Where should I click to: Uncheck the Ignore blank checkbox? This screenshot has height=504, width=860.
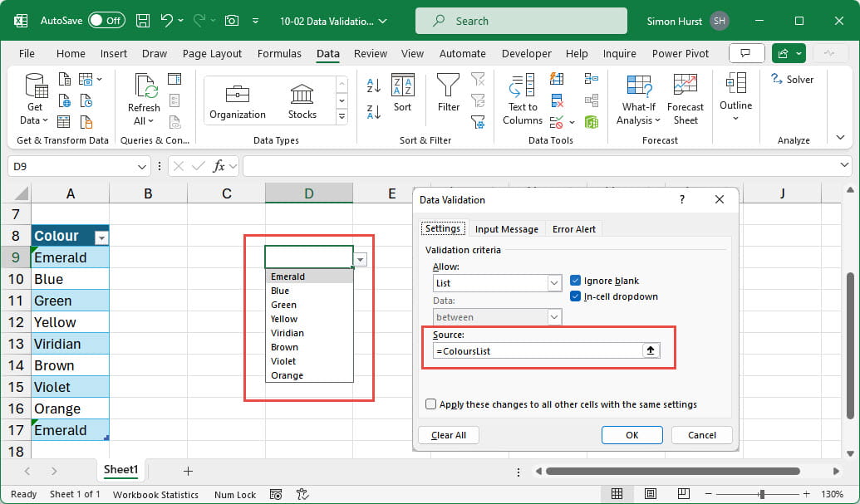point(576,281)
